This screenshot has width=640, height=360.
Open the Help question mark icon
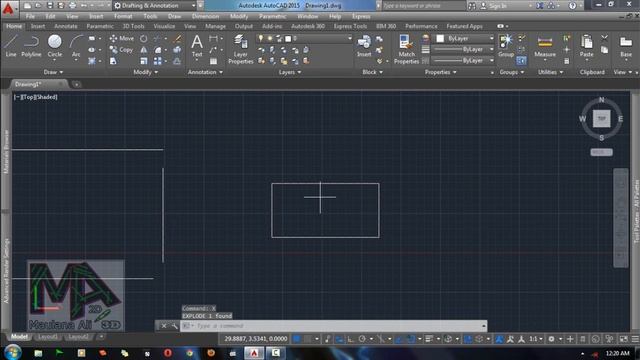[572, 6]
